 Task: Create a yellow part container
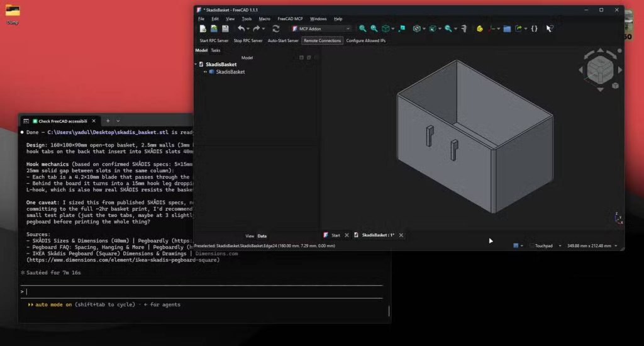[x=480, y=29]
